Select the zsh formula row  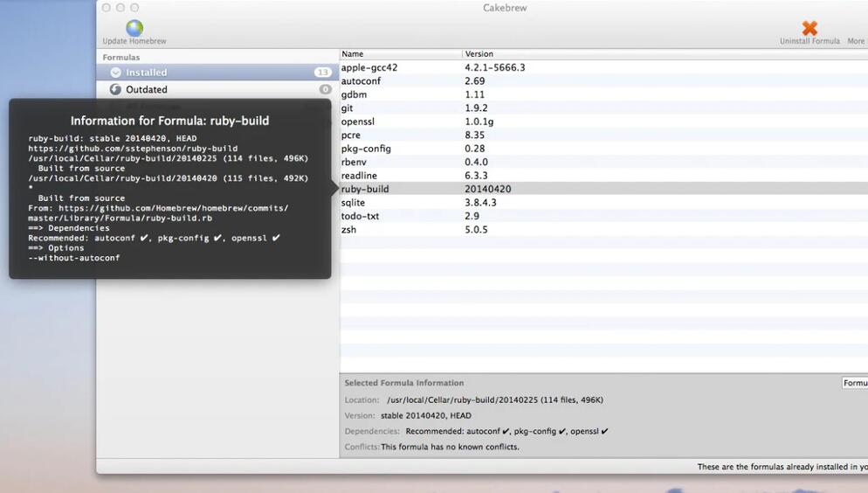[603, 229]
